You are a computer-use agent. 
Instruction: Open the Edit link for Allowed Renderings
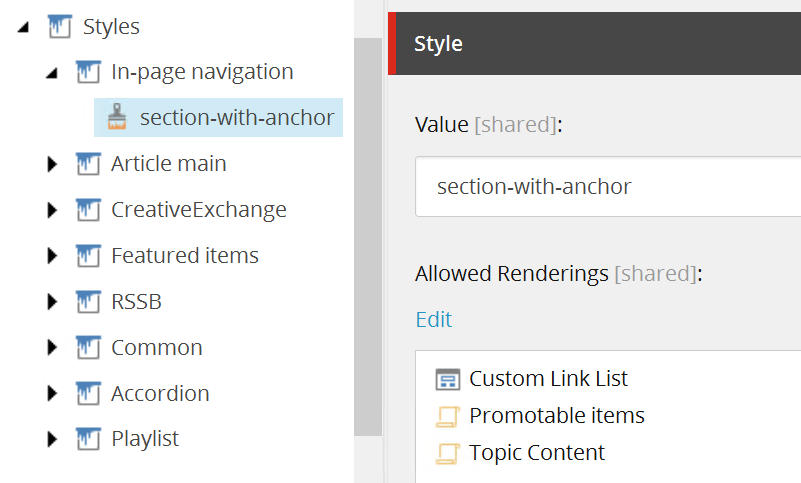click(434, 320)
